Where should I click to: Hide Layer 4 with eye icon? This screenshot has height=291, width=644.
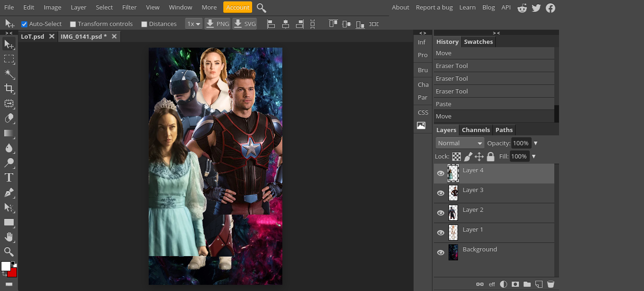point(441,174)
